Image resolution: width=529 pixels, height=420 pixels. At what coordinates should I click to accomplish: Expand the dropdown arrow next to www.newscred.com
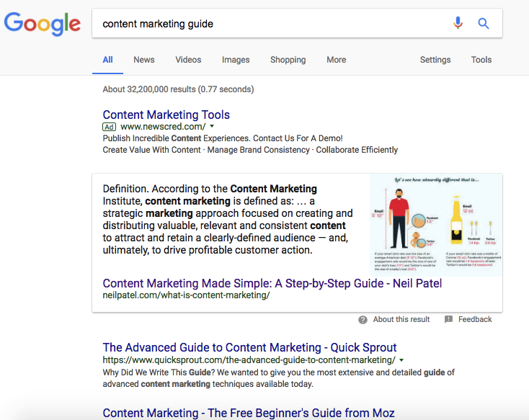coord(212,126)
